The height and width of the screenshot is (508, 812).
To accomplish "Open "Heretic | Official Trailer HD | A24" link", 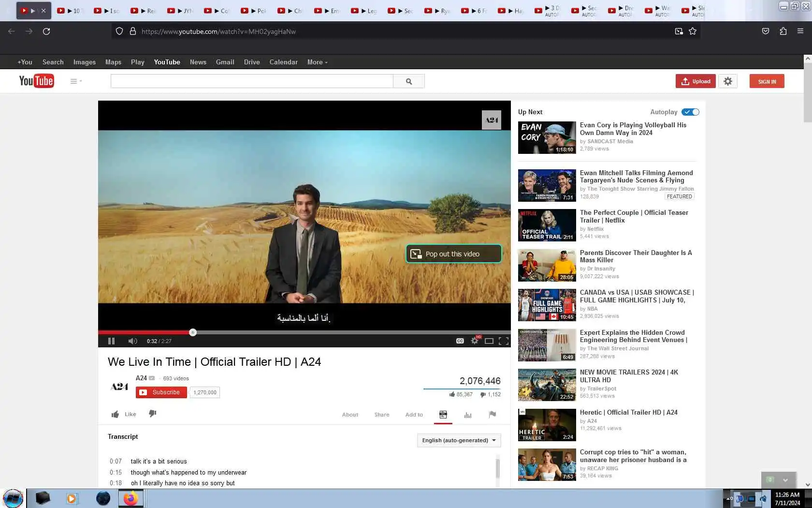I will click(x=629, y=413).
